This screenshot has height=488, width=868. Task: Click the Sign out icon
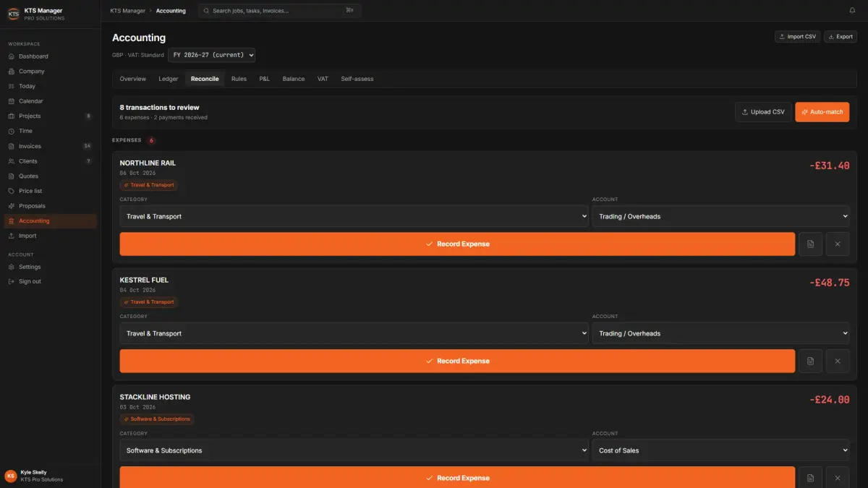[12, 281]
